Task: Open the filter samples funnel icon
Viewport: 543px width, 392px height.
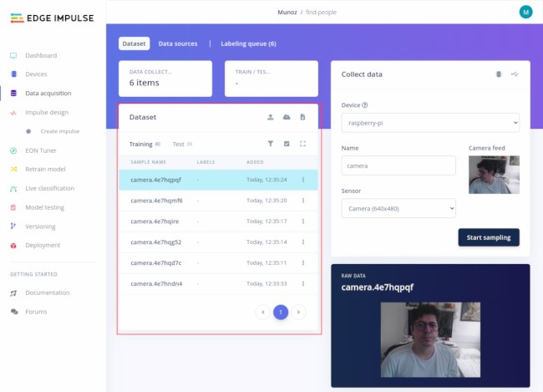Action: [270, 144]
